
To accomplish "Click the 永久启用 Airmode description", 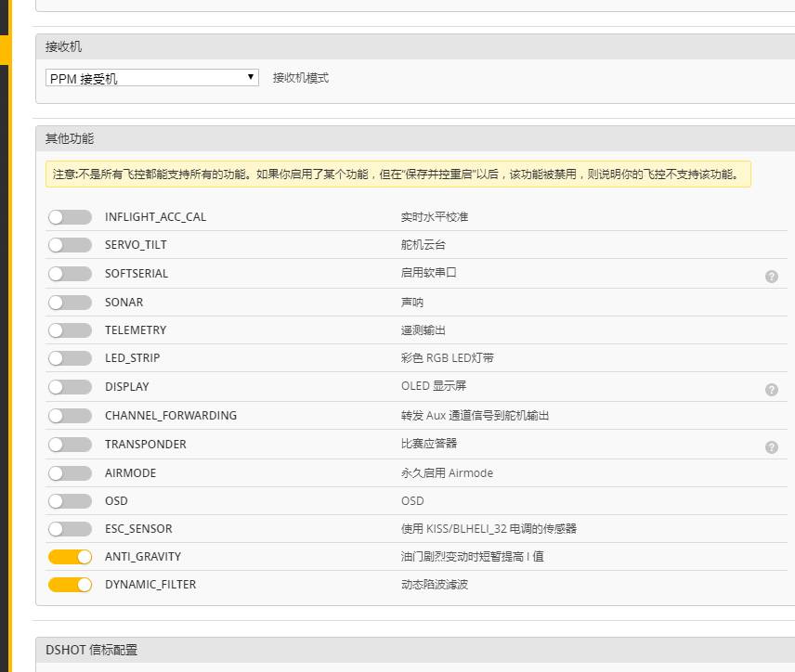I will 447,473.
